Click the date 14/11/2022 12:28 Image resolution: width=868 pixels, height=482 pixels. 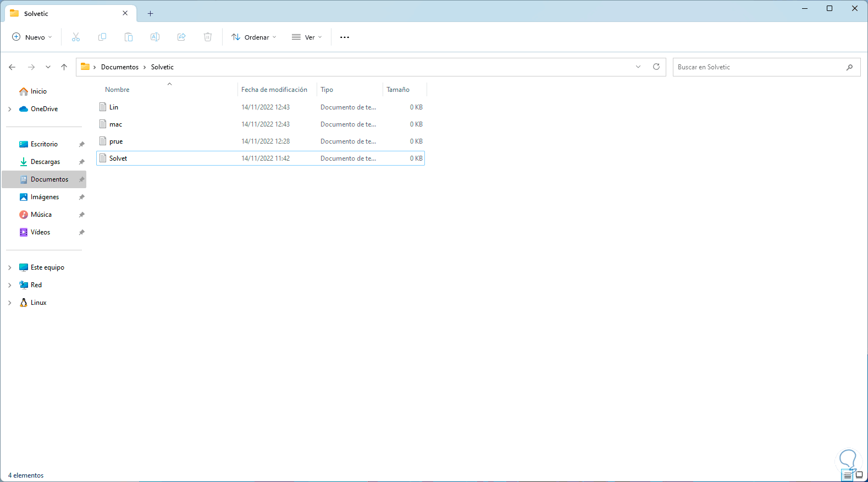tap(266, 141)
